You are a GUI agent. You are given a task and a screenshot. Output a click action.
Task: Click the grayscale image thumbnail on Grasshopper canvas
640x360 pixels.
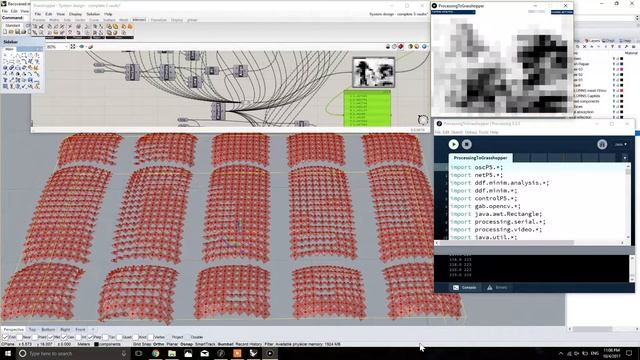(x=373, y=72)
